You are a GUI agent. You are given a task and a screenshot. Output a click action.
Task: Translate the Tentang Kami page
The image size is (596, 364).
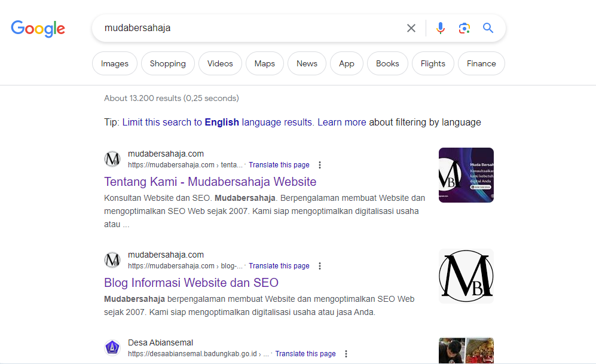279,165
